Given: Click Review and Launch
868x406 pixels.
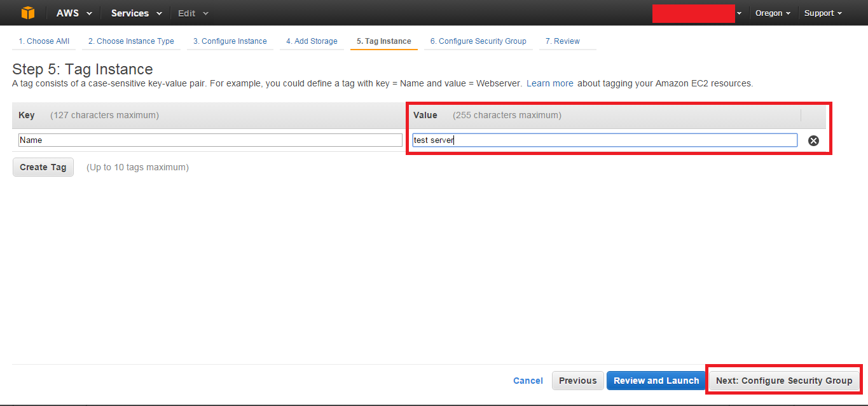Looking at the screenshot, I should pos(656,381).
